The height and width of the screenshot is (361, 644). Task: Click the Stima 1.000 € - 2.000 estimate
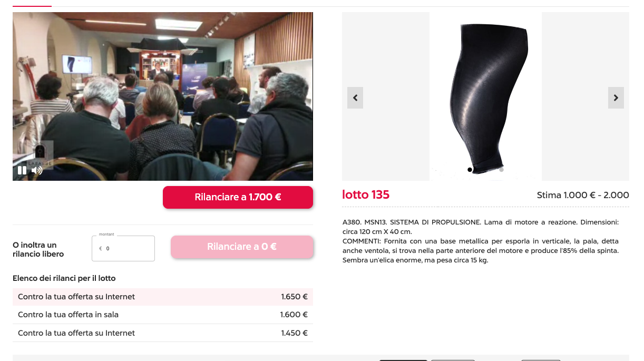pos(583,195)
